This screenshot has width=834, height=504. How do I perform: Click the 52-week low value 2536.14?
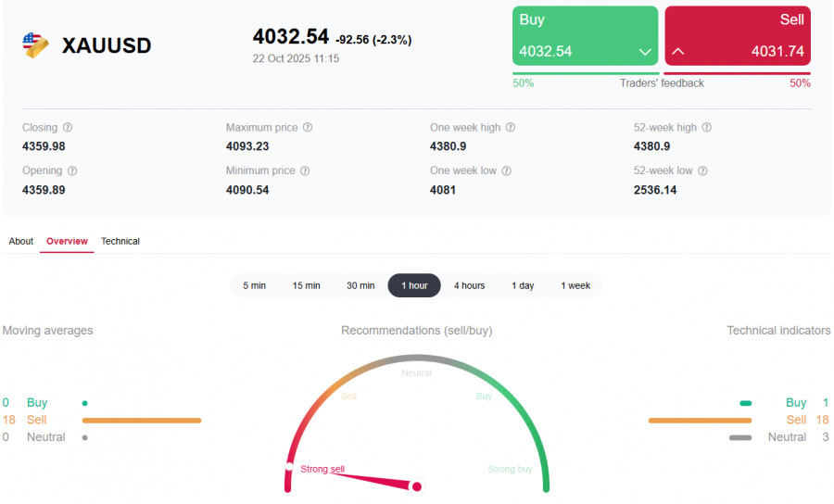(655, 190)
